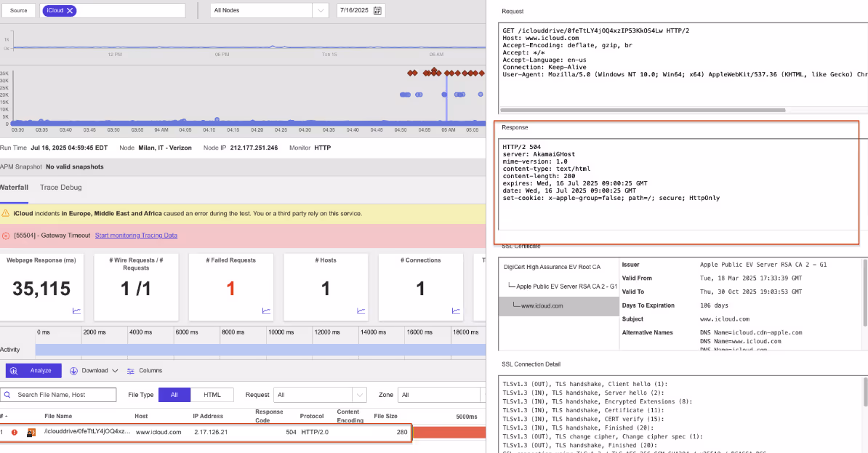Click the Content Encoding column header
This screenshot has height=453, width=868.
(x=350, y=417)
